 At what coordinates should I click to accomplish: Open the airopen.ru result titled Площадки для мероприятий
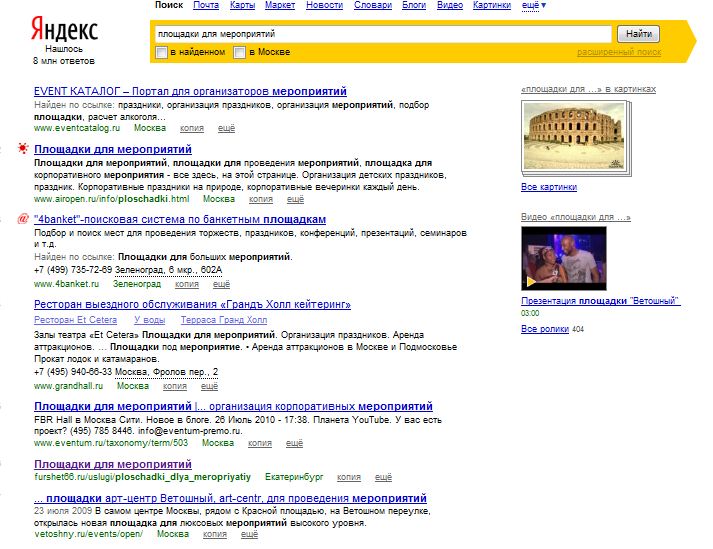[113, 149]
